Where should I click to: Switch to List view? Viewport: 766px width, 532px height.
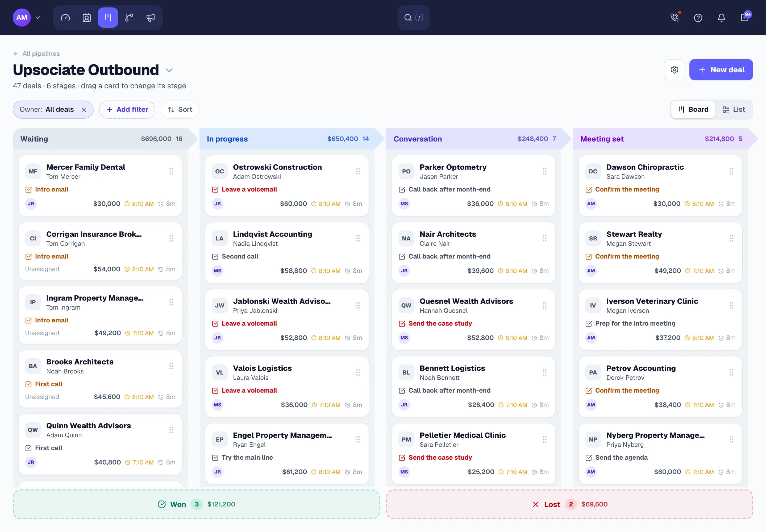pyautogui.click(x=734, y=109)
